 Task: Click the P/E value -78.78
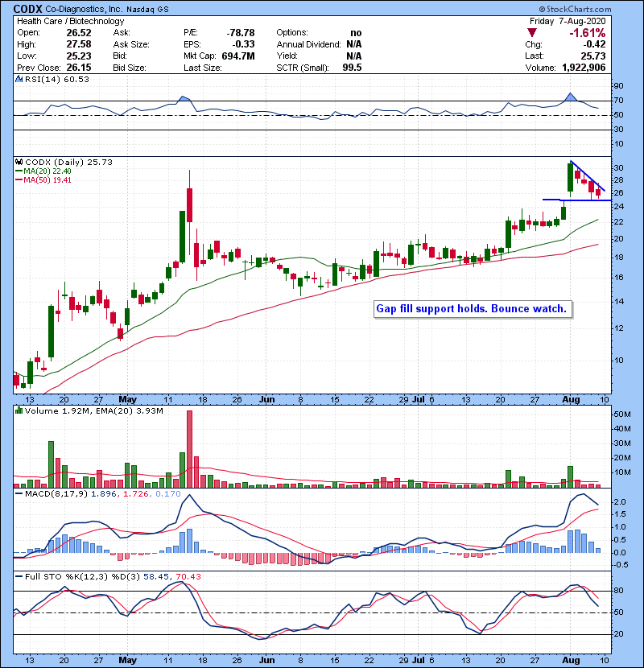point(241,33)
